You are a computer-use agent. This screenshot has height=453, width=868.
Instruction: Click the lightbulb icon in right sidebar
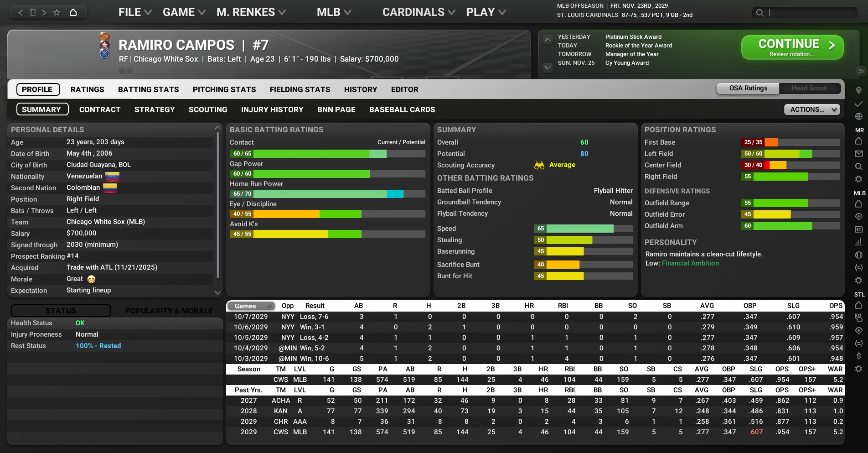point(858,91)
